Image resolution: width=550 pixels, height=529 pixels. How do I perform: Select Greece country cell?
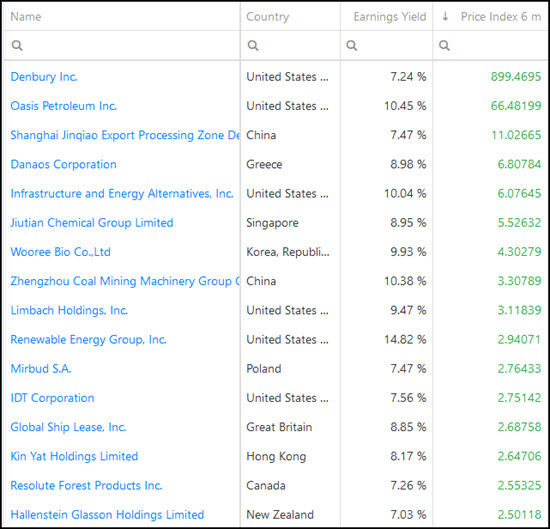[x=264, y=164]
